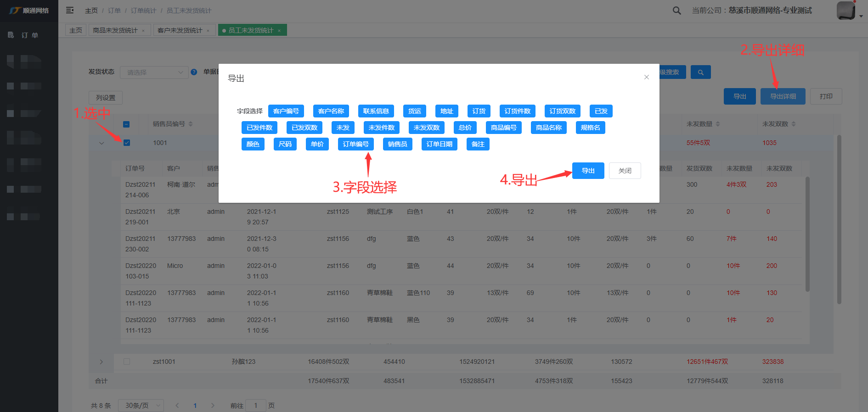This screenshot has height=412, width=868.
Task: Click the search magnifier icon in header
Action: tap(676, 11)
